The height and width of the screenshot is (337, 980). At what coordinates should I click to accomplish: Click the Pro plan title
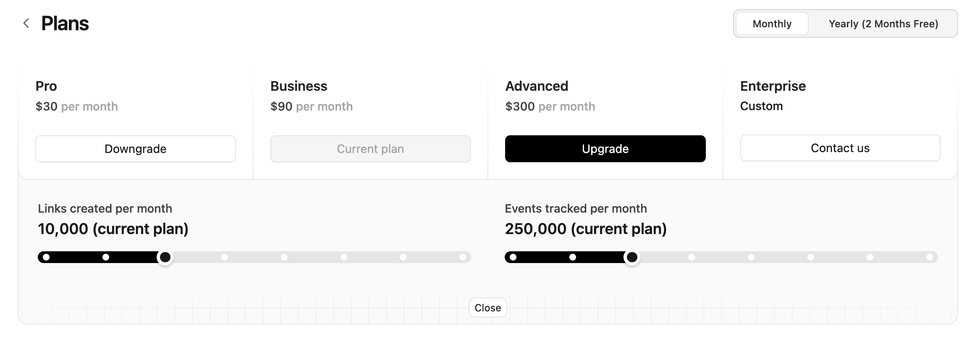(46, 86)
